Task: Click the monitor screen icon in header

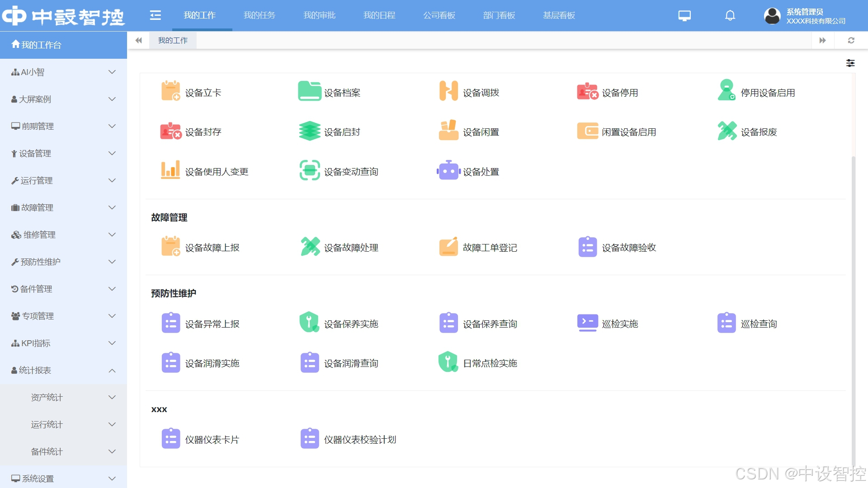Action: point(684,16)
